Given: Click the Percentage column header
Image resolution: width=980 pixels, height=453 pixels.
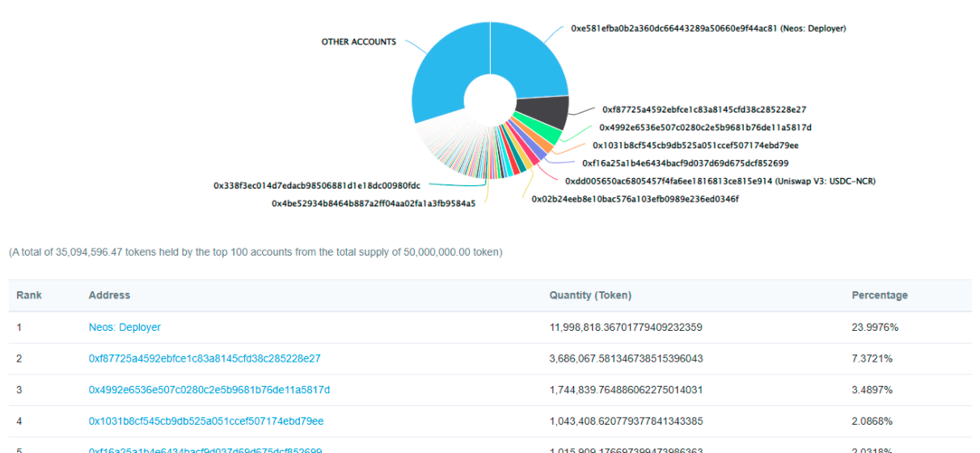Looking at the screenshot, I should click(879, 295).
